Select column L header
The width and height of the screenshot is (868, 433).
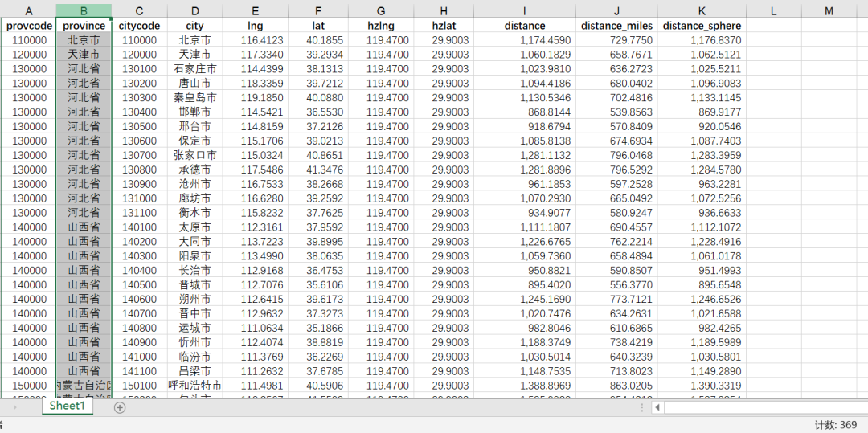(x=773, y=11)
